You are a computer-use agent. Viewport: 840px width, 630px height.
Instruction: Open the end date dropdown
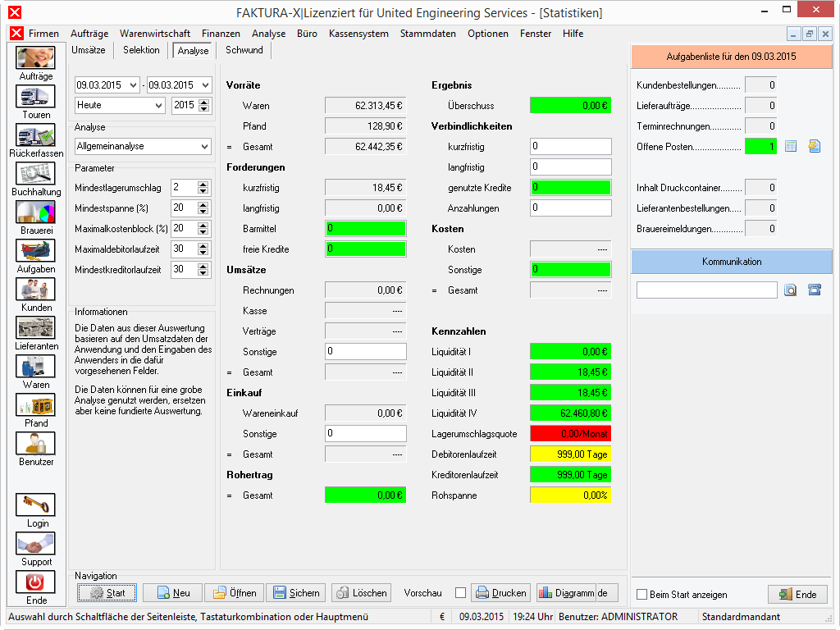click(x=205, y=84)
